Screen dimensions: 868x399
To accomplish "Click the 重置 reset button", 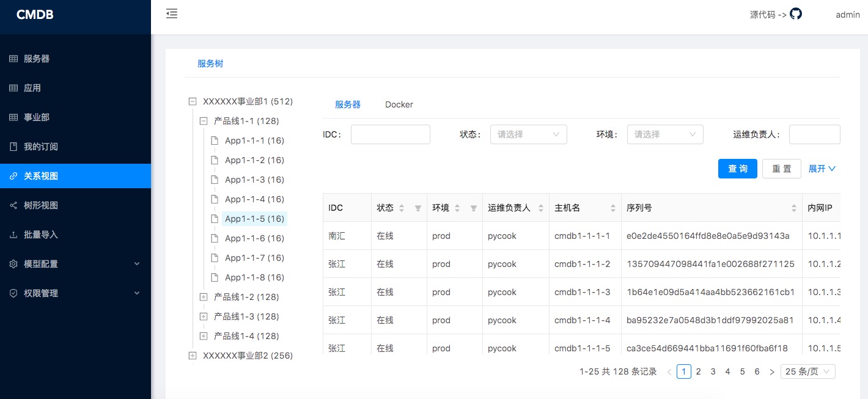I will point(781,169).
